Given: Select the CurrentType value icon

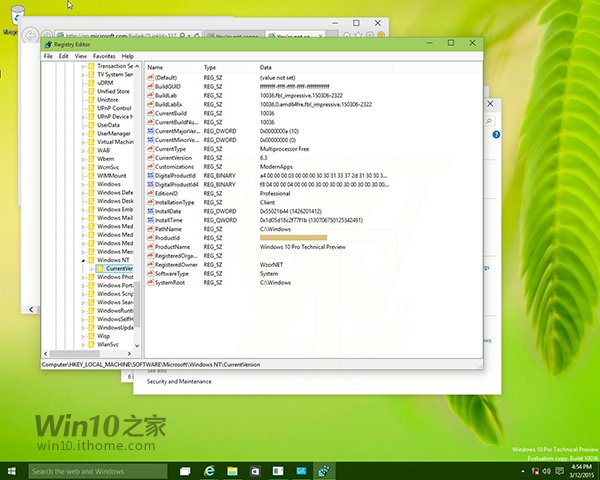Looking at the screenshot, I should point(150,149).
